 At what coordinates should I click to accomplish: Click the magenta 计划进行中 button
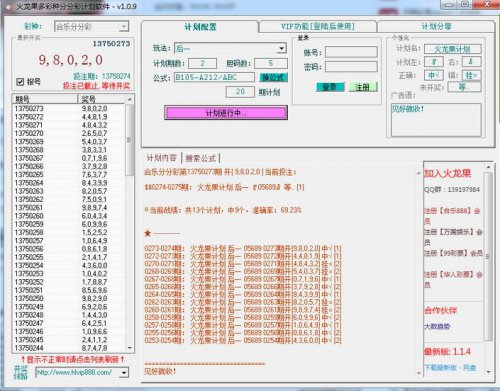[x=226, y=113]
